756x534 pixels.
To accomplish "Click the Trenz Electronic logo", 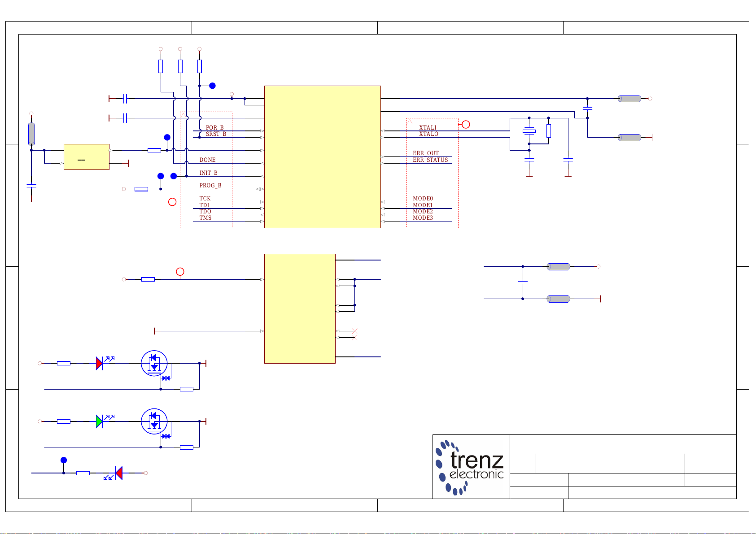I will coord(470,467).
